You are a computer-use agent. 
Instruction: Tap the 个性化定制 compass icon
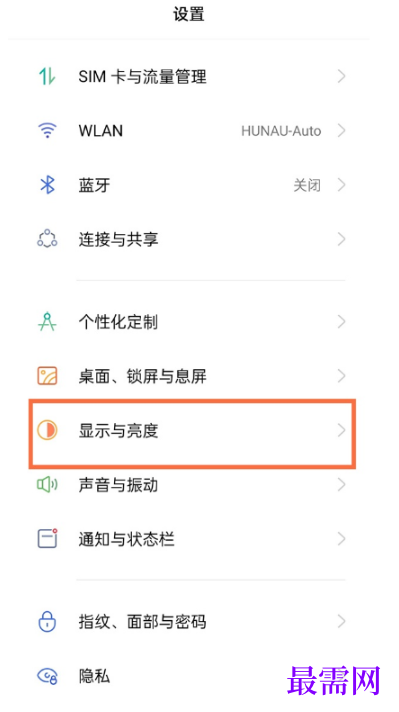pyautogui.click(x=47, y=322)
